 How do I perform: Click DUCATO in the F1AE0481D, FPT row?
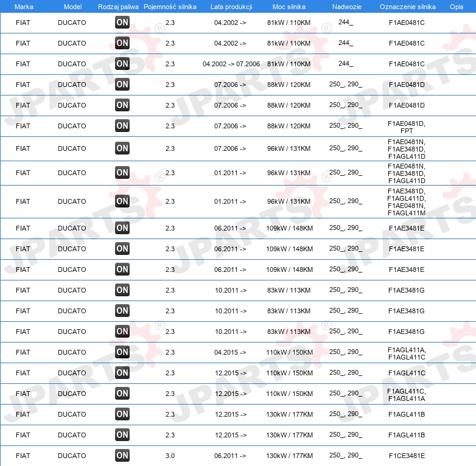72,126
